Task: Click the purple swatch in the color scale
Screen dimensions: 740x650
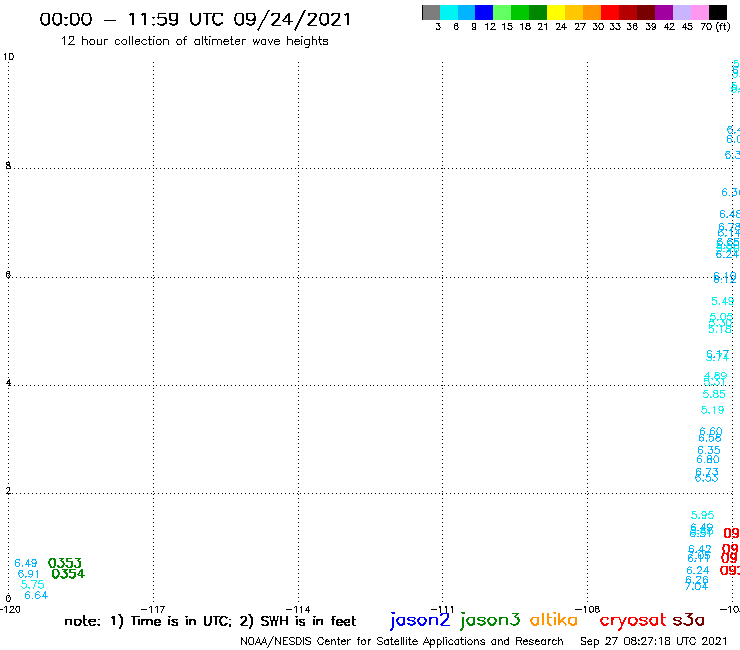Action: coord(664,12)
